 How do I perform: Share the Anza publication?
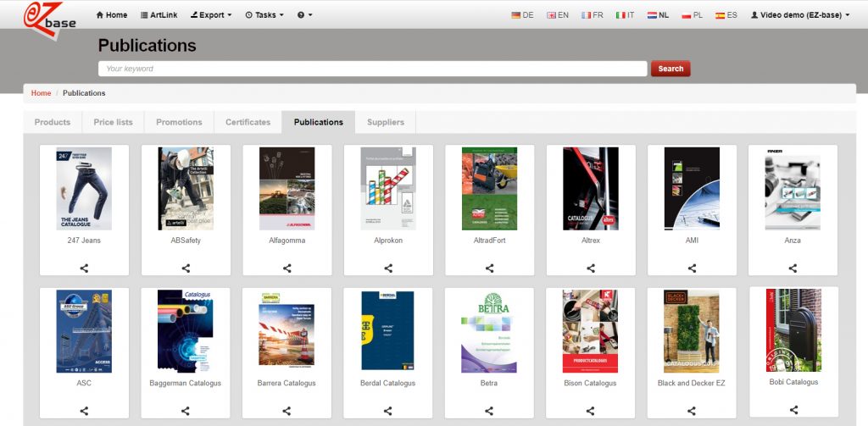(793, 268)
